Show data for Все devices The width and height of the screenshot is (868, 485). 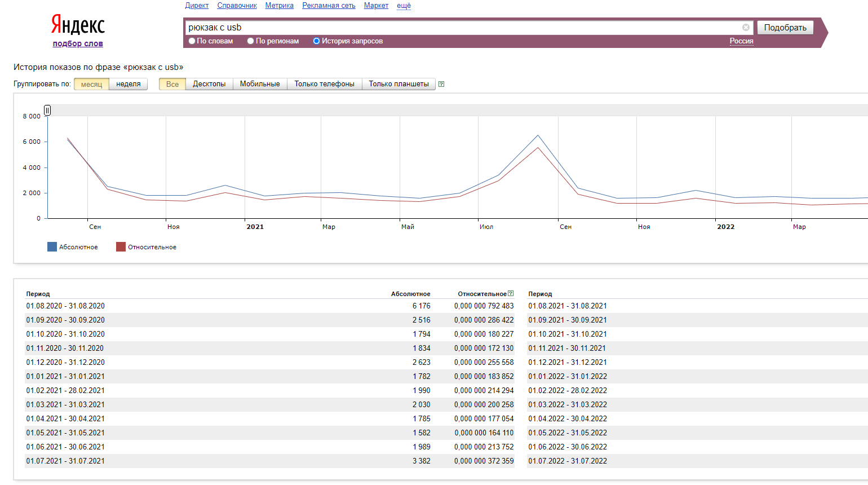click(172, 84)
